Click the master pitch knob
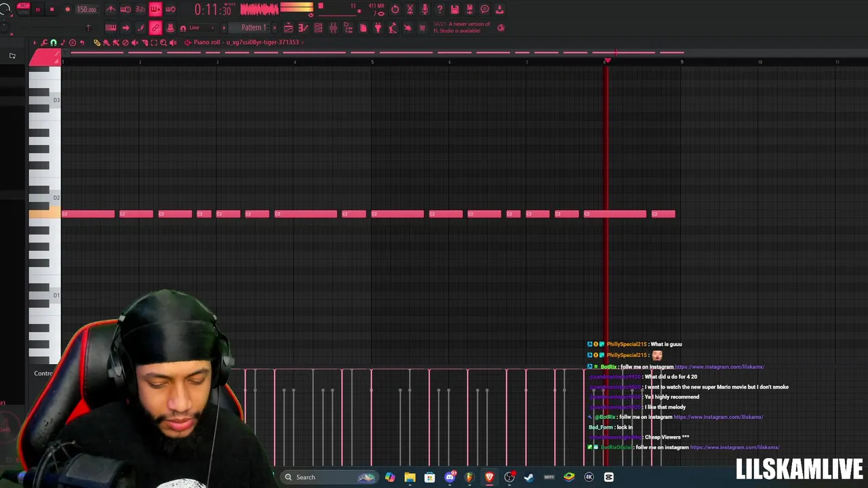The width and height of the screenshot is (868, 488). coord(5,27)
